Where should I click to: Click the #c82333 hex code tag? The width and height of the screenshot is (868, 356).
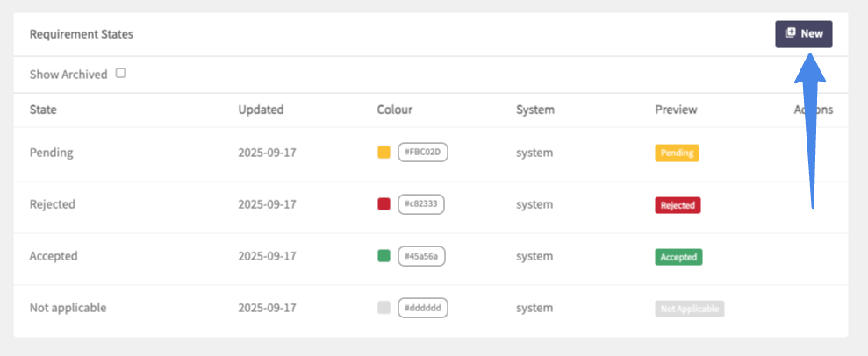[x=422, y=204]
